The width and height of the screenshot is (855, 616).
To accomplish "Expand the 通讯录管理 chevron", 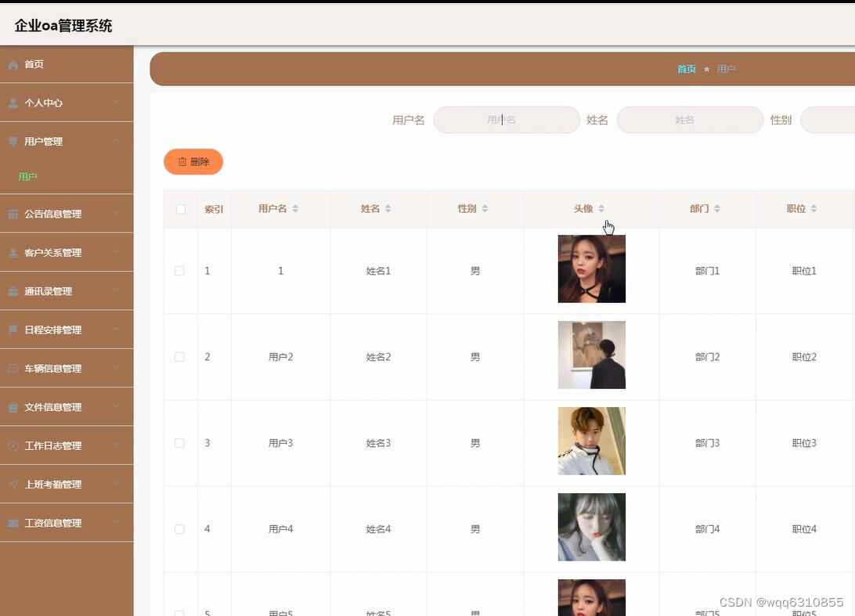I will [x=116, y=290].
